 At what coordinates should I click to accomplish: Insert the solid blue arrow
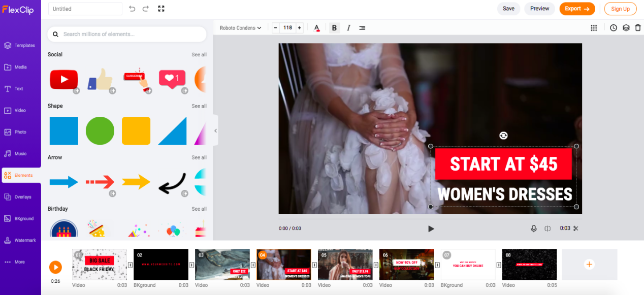64,182
